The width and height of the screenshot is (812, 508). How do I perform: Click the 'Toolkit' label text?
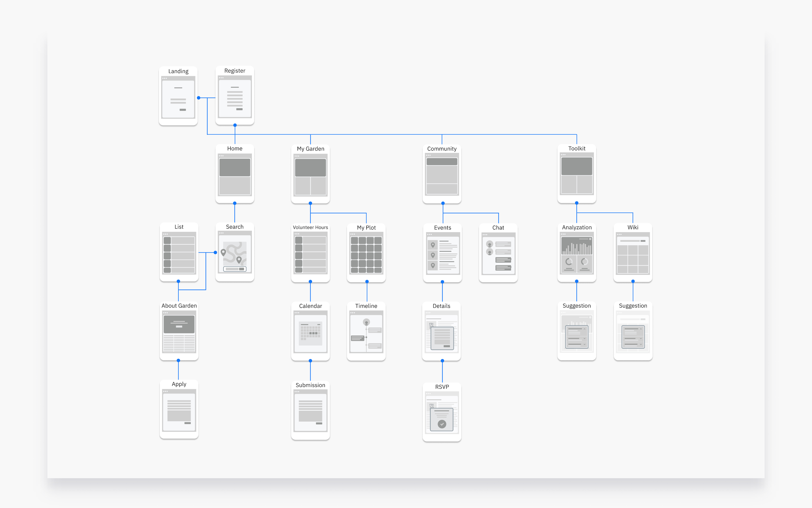tap(577, 148)
